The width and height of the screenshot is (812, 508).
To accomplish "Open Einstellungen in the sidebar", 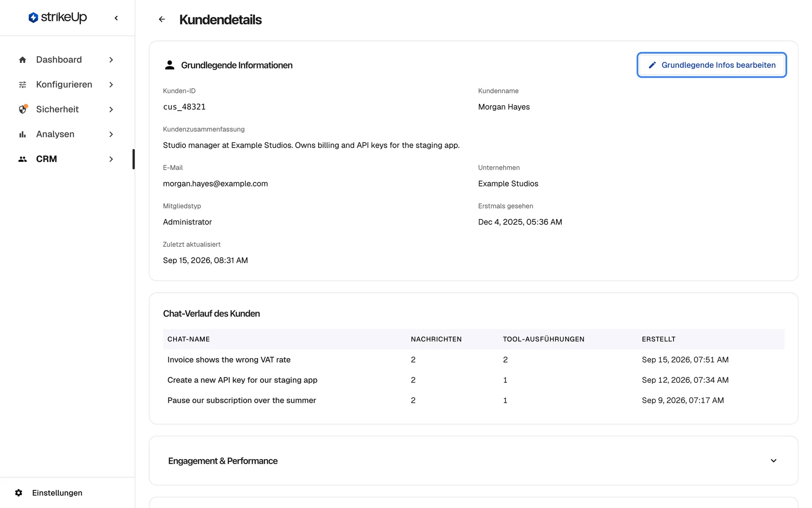I will pos(49,493).
